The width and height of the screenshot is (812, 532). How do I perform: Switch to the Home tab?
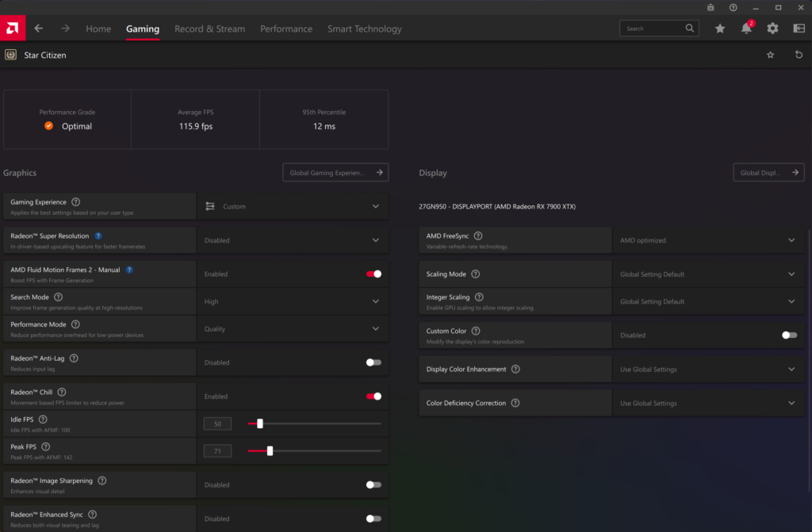pyautogui.click(x=98, y=29)
